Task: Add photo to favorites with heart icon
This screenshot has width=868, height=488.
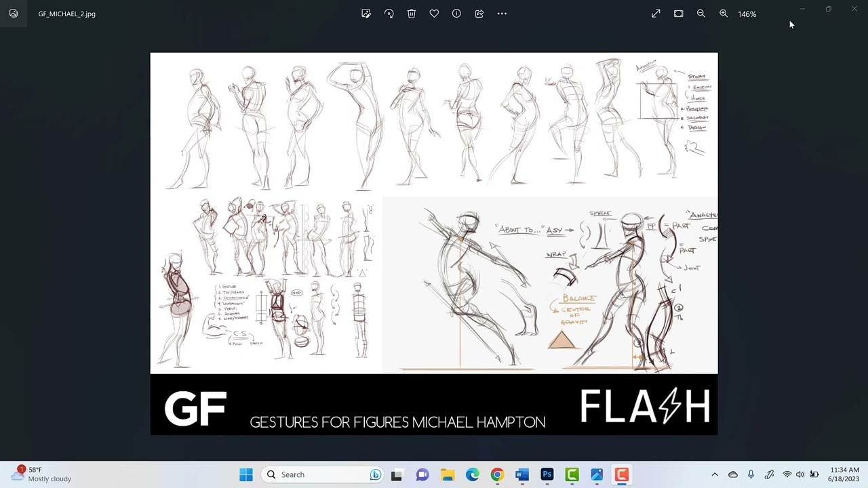Action: [434, 14]
